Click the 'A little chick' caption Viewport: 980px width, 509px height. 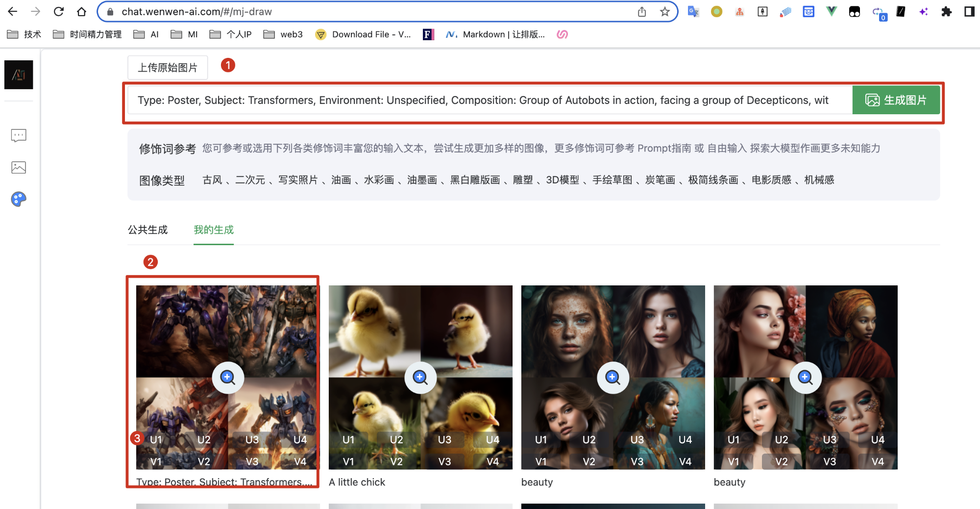[x=357, y=482]
